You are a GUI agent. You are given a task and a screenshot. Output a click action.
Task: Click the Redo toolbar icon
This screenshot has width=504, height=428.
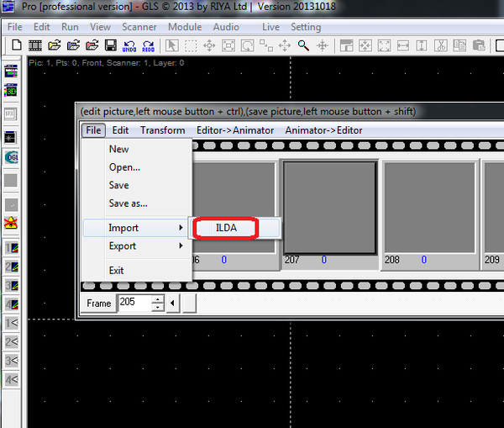click(x=148, y=45)
